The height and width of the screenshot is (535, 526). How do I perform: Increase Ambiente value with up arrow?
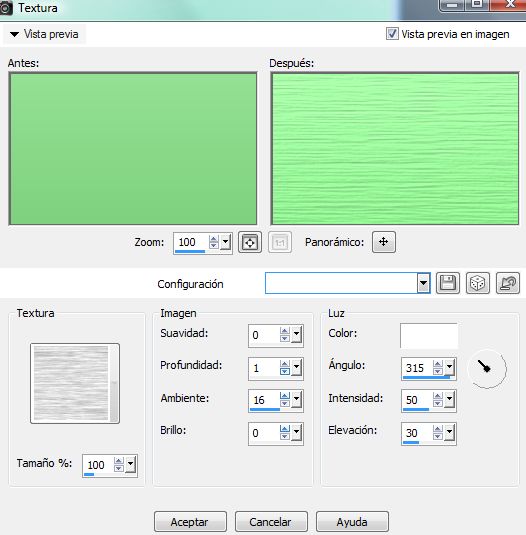(x=284, y=396)
